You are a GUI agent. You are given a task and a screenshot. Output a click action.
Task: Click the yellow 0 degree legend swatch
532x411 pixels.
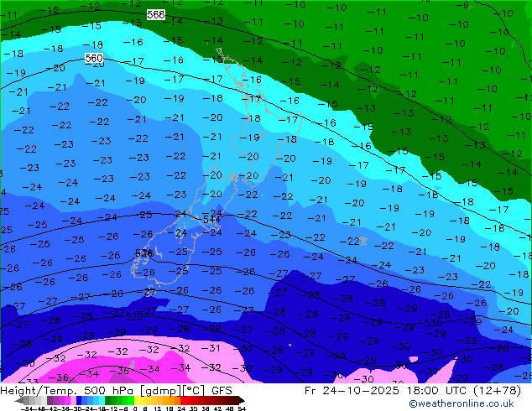pos(137,400)
